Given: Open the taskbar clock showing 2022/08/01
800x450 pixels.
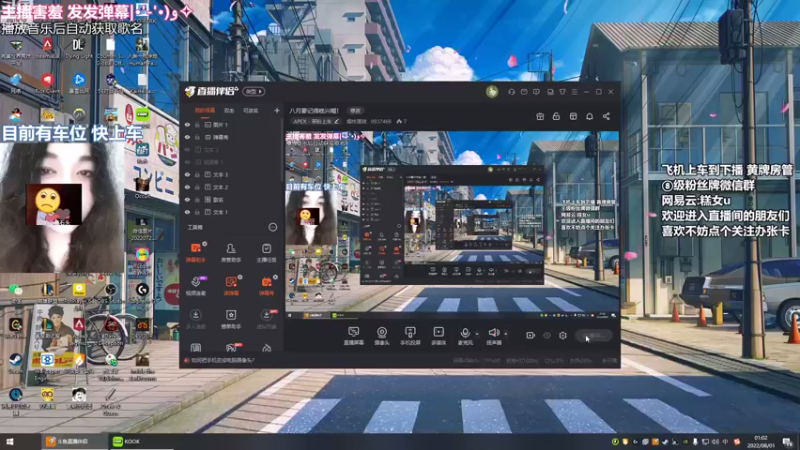Looking at the screenshot, I should (x=761, y=442).
